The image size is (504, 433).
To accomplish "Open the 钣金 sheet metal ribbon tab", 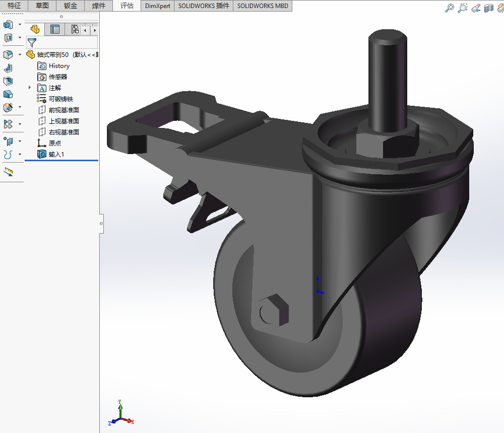I will coord(71,6).
